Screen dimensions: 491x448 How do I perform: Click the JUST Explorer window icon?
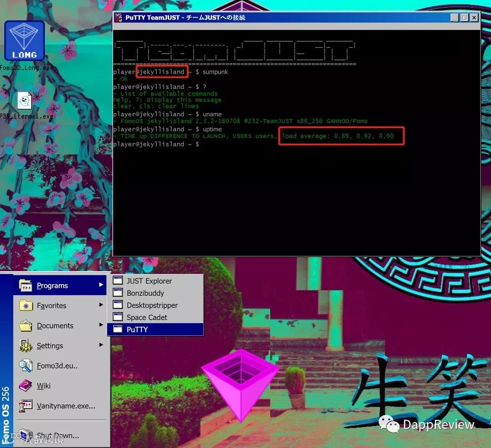(x=118, y=280)
